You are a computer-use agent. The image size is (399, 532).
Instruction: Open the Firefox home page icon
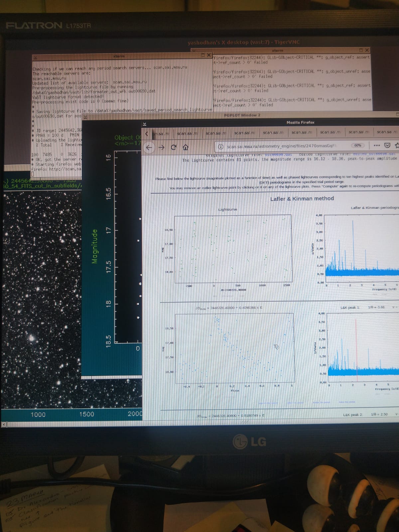186,147
